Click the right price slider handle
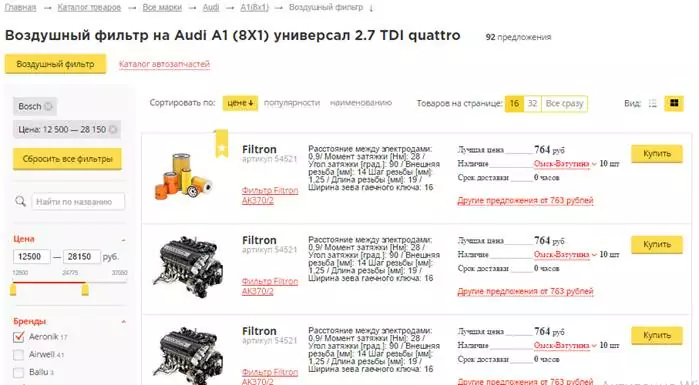The width and height of the screenshot is (699, 385). point(85,290)
